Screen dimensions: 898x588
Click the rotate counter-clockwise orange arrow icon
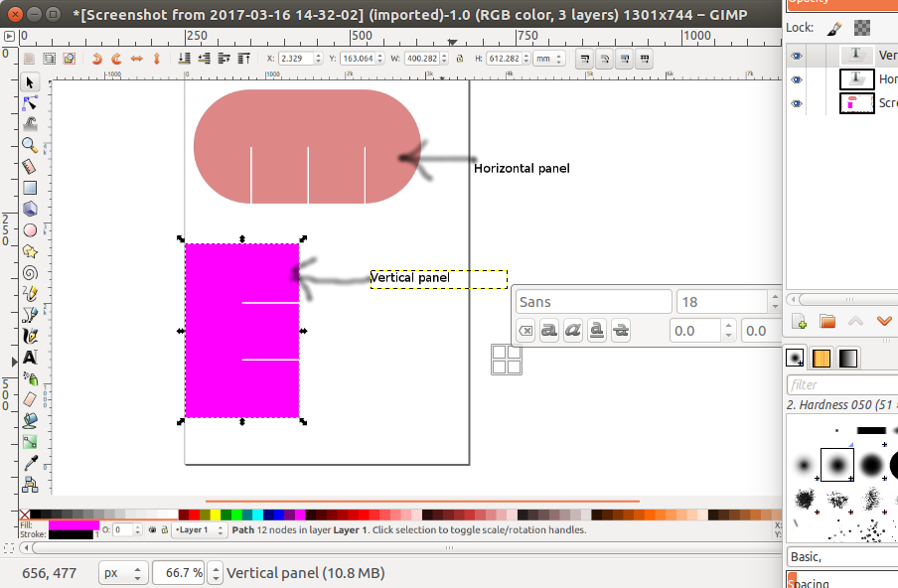pos(96,59)
